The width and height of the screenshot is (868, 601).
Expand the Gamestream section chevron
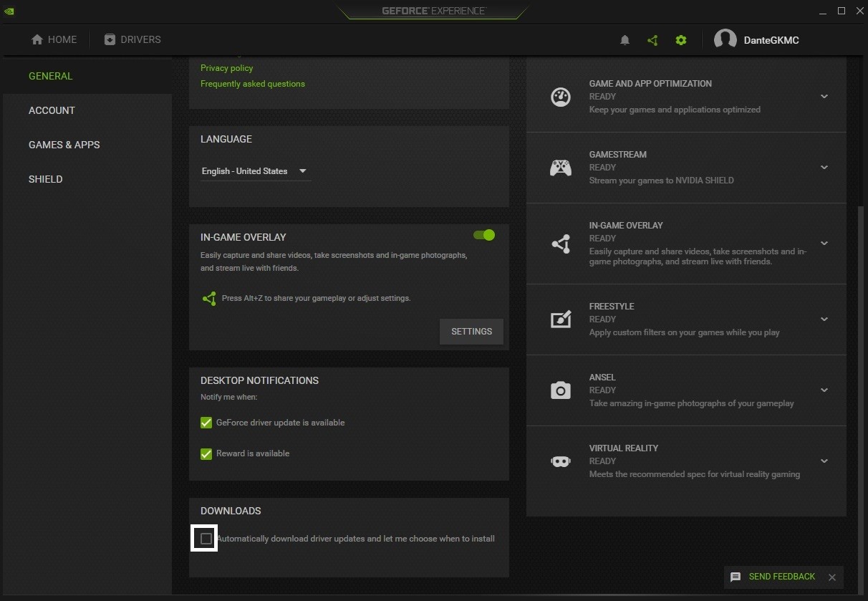(x=824, y=168)
